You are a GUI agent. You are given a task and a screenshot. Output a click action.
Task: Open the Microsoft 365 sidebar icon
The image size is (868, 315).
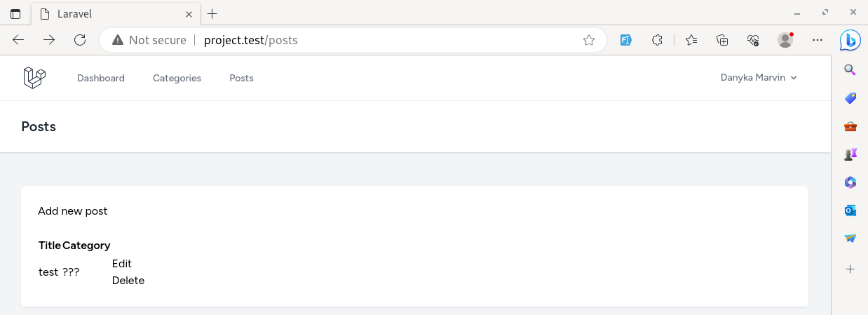pyautogui.click(x=850, y=182)
